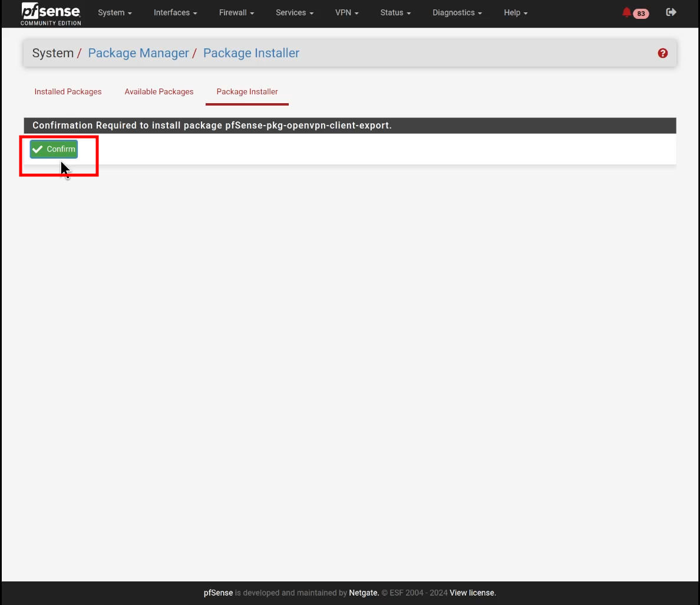Select the Package Installer tab
Viewport: 700px width, 605px height.
pyautogui.click(x=247, y=91)
